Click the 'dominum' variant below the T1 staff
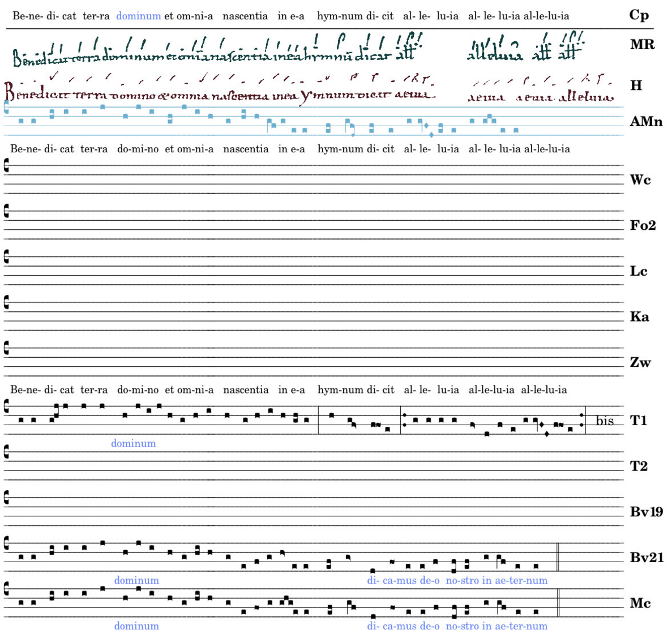Screen dimensions: 672x634 tap(133, 443)
